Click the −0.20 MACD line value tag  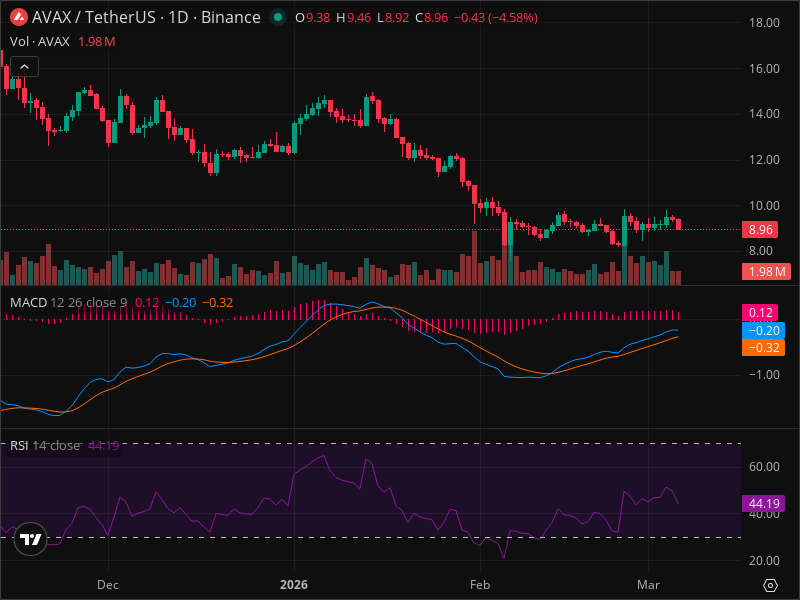pos(763,331)
